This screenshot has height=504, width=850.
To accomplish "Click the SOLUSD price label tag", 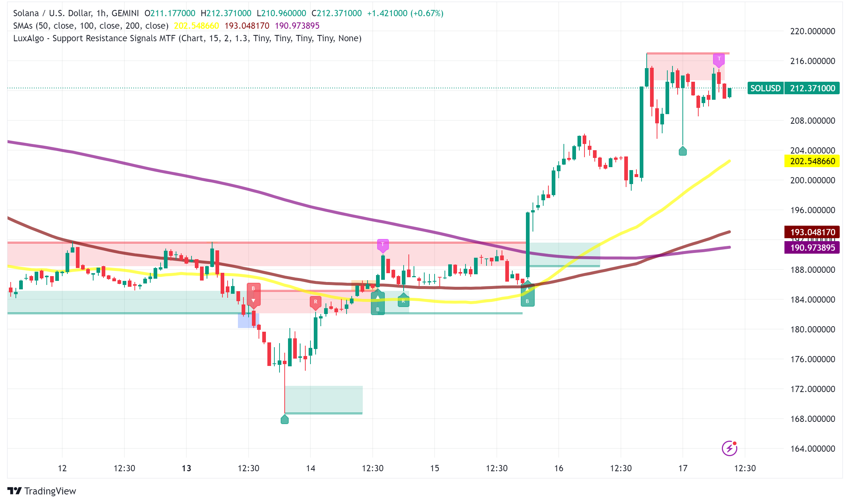I will pos(765,88).
